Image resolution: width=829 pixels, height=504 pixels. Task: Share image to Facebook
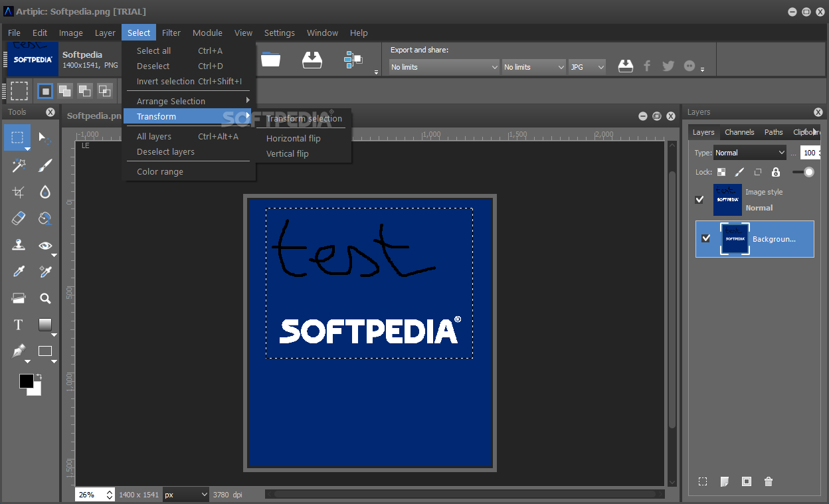[647, 66]
